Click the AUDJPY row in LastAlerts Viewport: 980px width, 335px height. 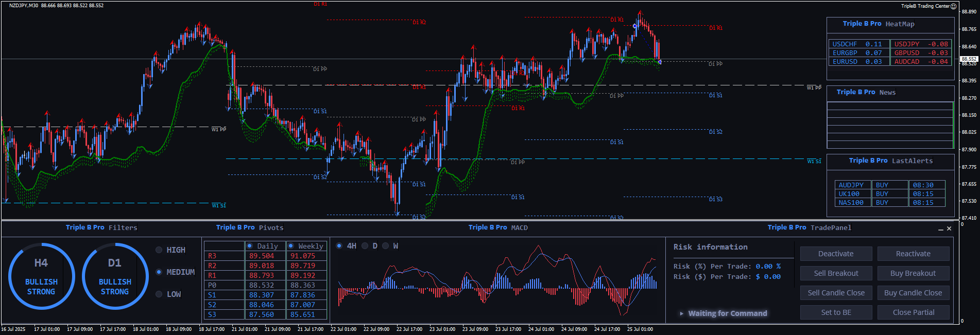click(851, 185)
